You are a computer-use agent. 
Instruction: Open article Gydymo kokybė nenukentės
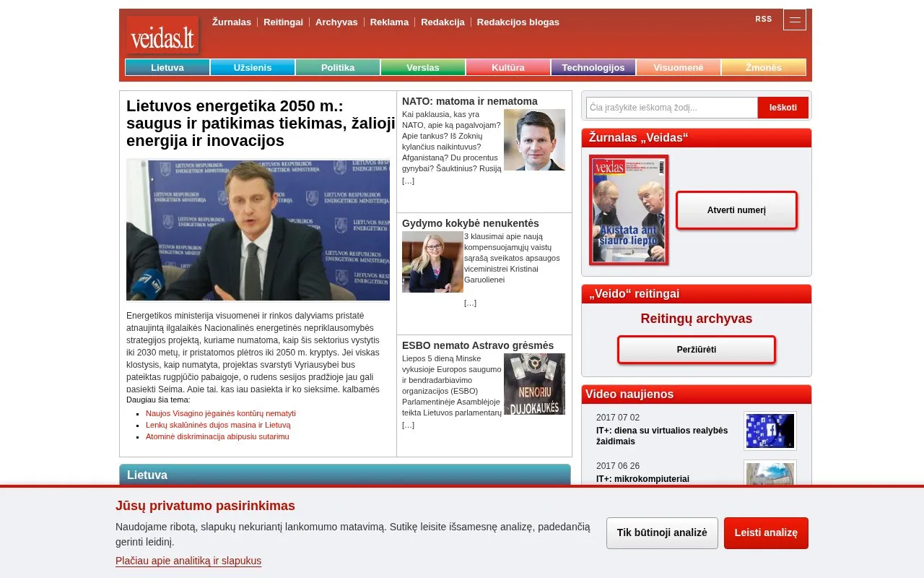(x=471, y=223)
